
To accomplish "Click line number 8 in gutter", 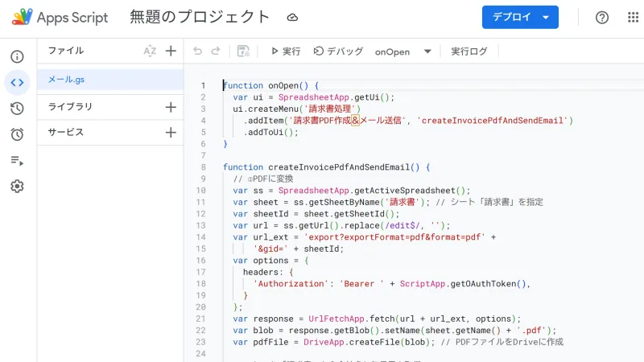I will tap(203, 167).
